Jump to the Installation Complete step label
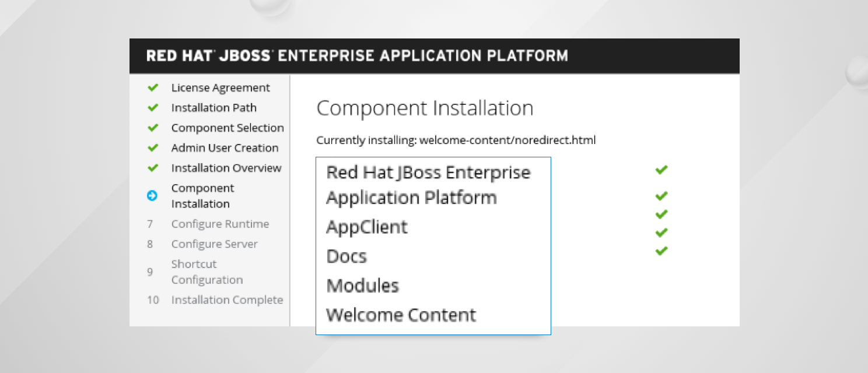The width and height of the screenshot is (868, 373). click(x=227, y=300)
